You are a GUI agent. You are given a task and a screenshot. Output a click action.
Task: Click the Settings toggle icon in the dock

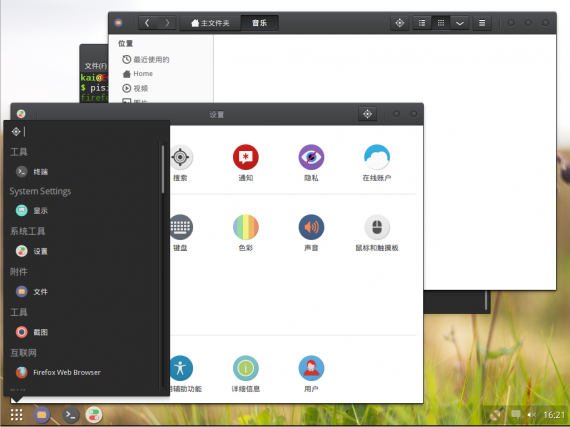pos(94,415)
